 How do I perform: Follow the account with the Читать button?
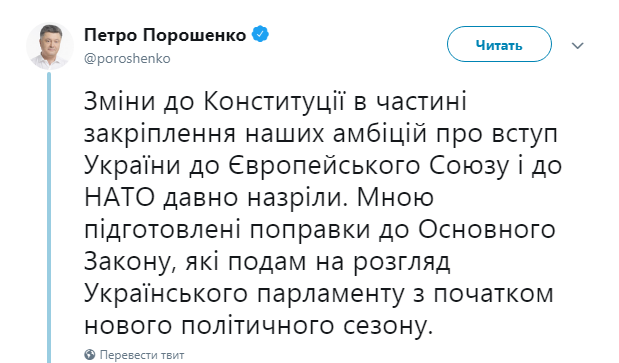tap(499, 44)
